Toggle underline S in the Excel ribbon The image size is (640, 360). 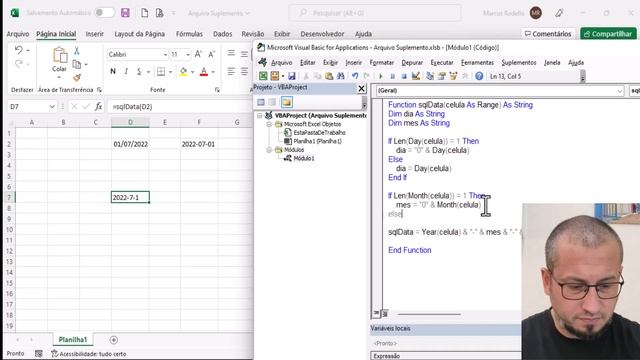pyautogui.click(x=139, y=71)
